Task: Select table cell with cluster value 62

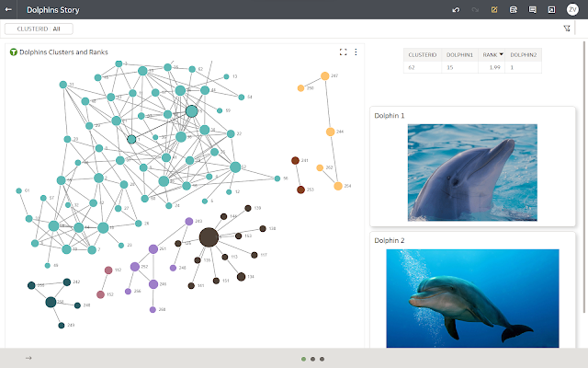Action: pyautogui.click(x=423, y=67)
